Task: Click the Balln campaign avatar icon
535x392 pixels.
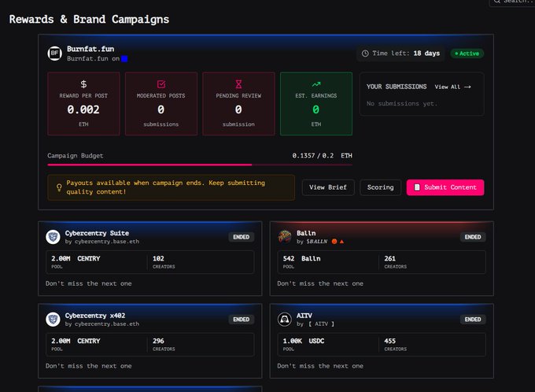Action: point(285,236)
